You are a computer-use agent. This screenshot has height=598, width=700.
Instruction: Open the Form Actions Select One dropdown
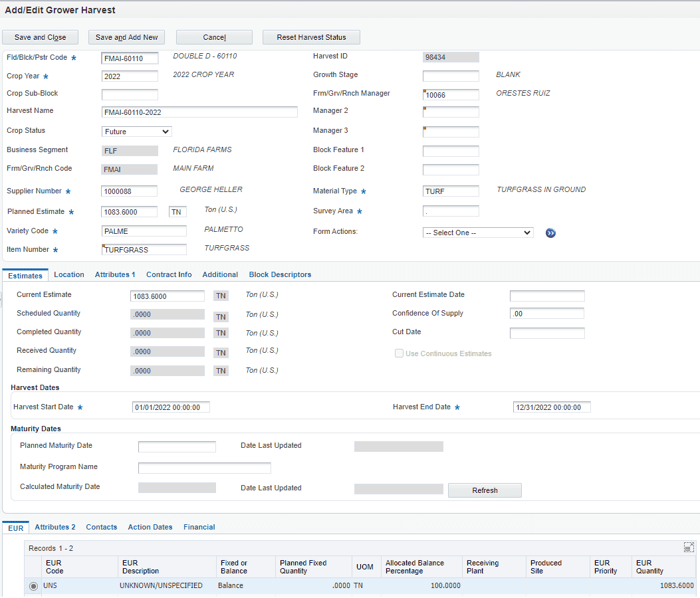tap(478, 233)
